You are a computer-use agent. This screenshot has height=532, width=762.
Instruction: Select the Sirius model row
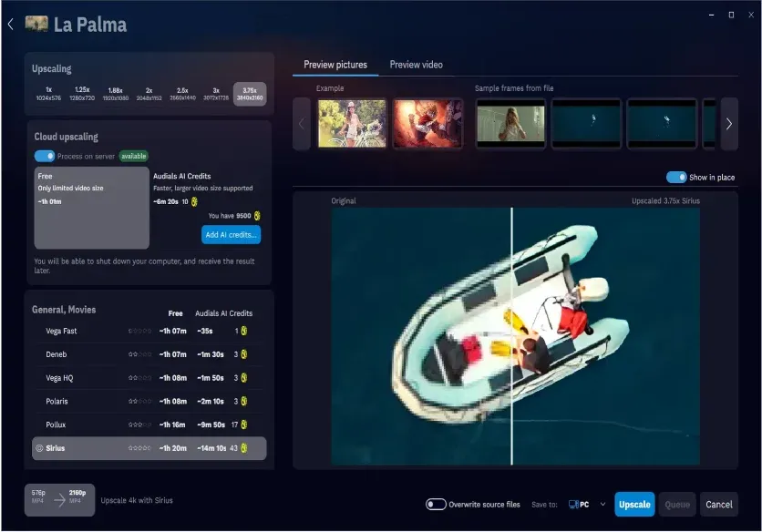tap(149, 448)
